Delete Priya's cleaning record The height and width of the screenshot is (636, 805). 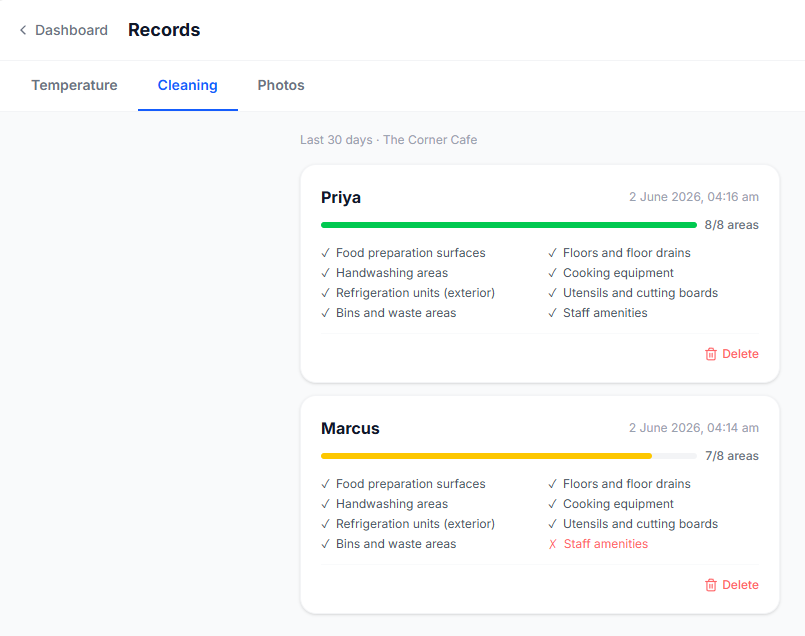(x=732, y=354)
